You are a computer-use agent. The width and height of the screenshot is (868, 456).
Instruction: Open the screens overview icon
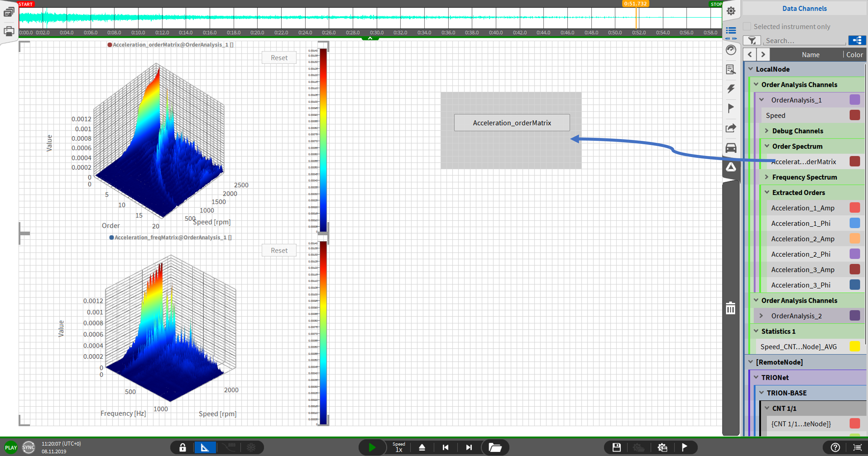pos(9,13)
